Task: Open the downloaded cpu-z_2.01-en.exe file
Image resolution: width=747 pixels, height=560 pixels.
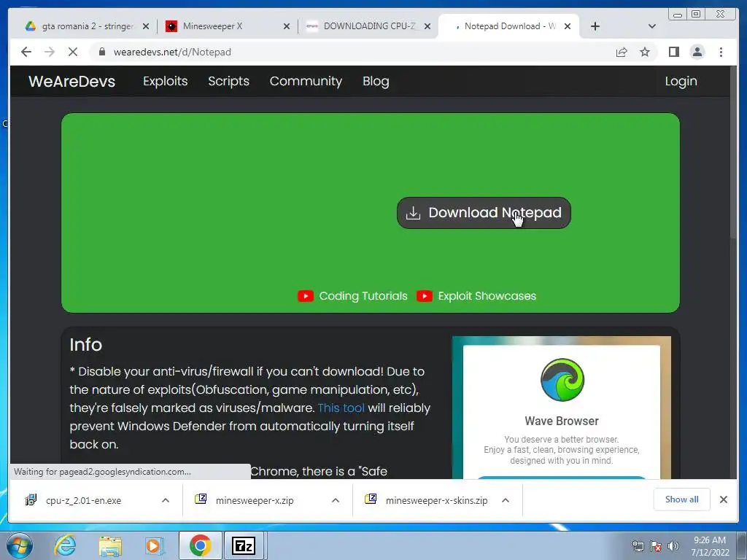Action: click(83, 500)
